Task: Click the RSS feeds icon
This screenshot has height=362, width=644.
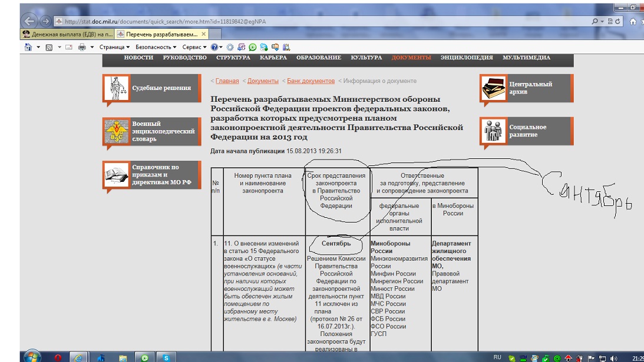Action: (49, 47)
